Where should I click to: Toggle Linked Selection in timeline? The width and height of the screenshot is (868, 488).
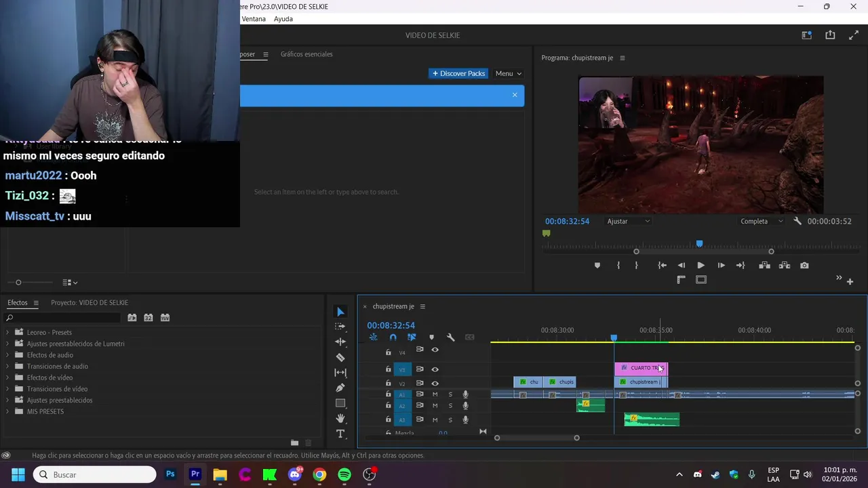click(x=412, y=338)
